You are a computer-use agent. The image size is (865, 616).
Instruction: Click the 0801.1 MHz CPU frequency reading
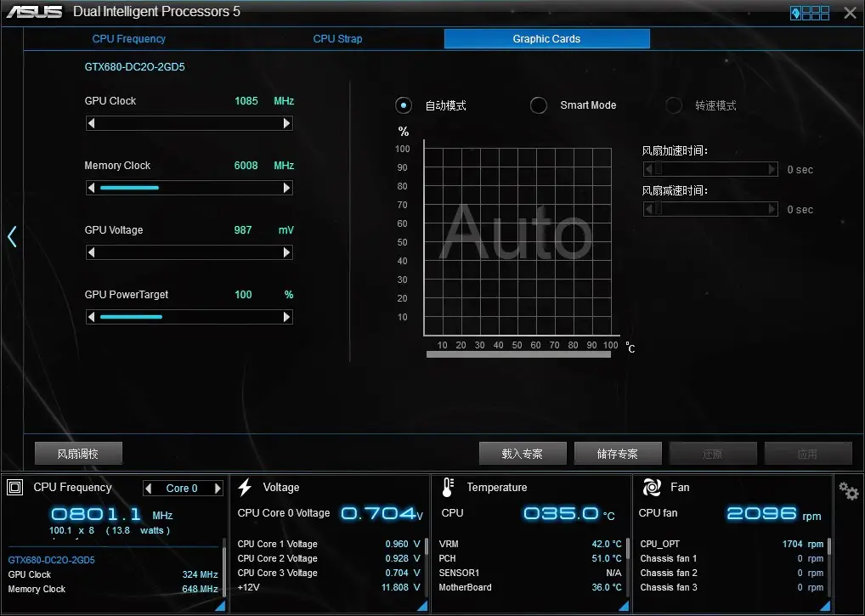point(112,515)
